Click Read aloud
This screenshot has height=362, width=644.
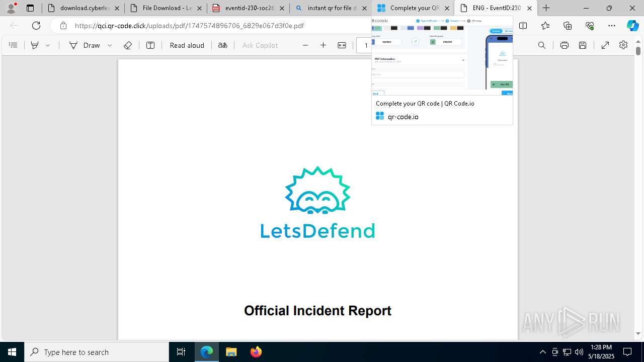187,45
